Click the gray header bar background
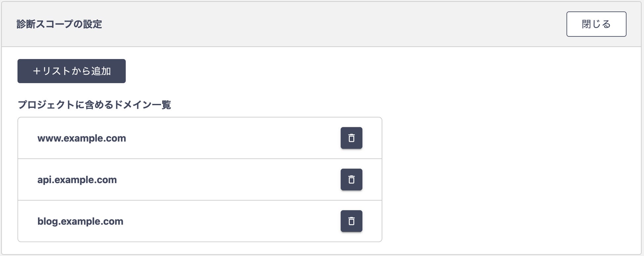 point(330,24)
